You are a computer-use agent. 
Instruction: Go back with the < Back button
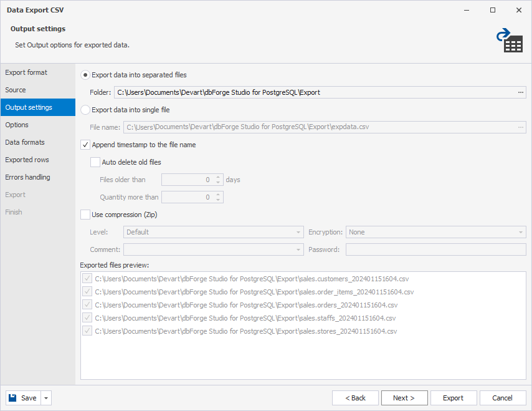tap(355, 398)
